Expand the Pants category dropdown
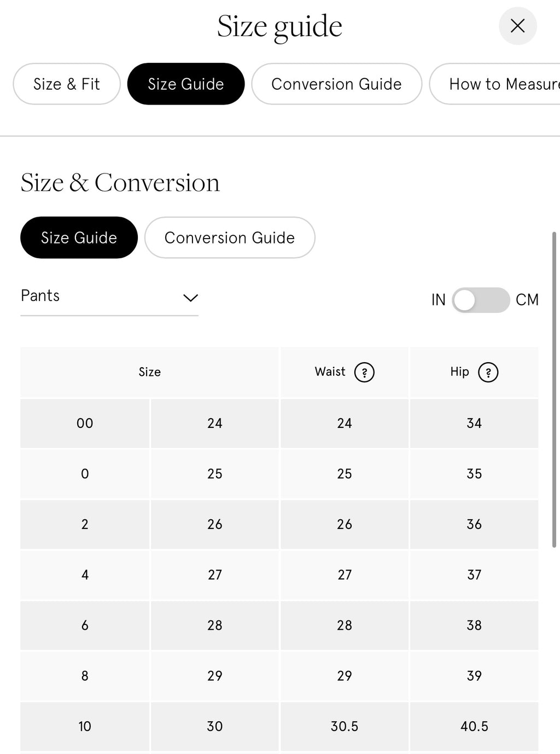This screenshot has width=560, height=754. [109, 297]
